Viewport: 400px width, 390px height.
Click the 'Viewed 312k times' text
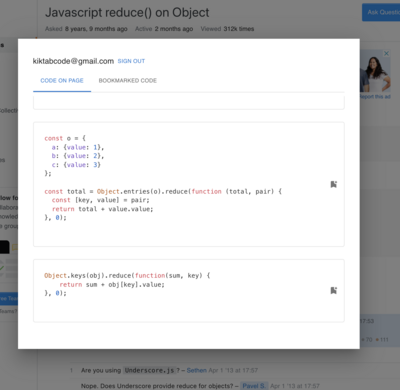click(227, 29)
